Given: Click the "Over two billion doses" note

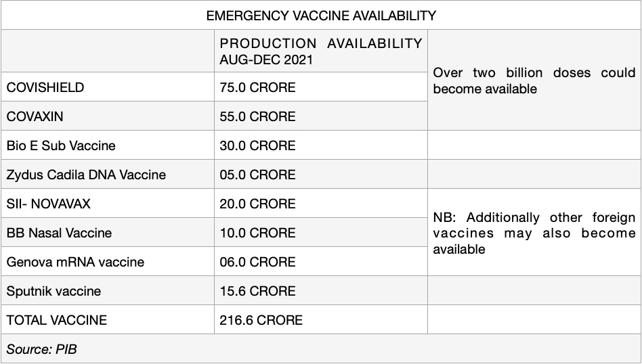Looking at the screenshot, I should point(534,81).
